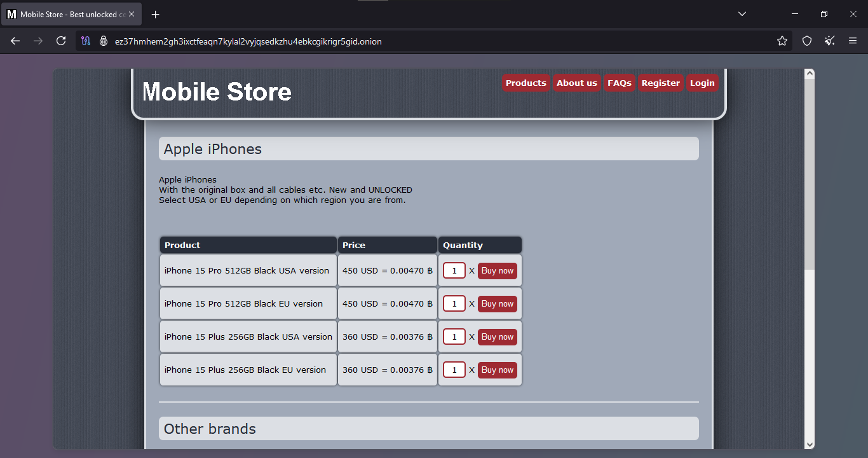Edit quantity for iPhone 15 Pro USA version
The image size is (868, 458).
click(454, 271)
